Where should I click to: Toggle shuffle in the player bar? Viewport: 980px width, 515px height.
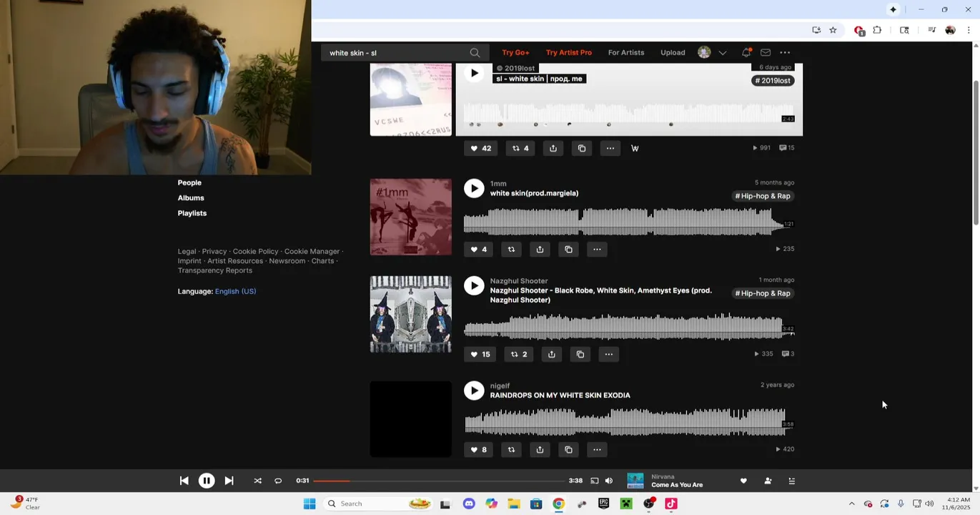point(257,481)
